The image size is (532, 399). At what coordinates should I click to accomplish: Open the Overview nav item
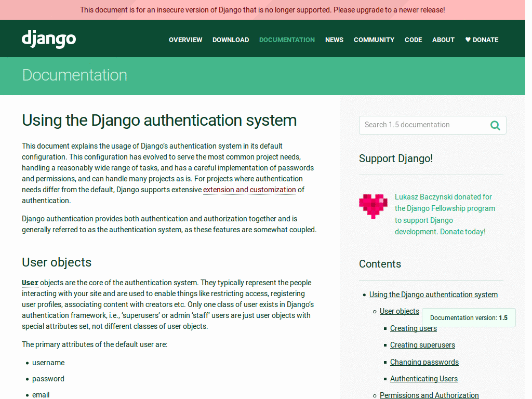click(185, 39)
